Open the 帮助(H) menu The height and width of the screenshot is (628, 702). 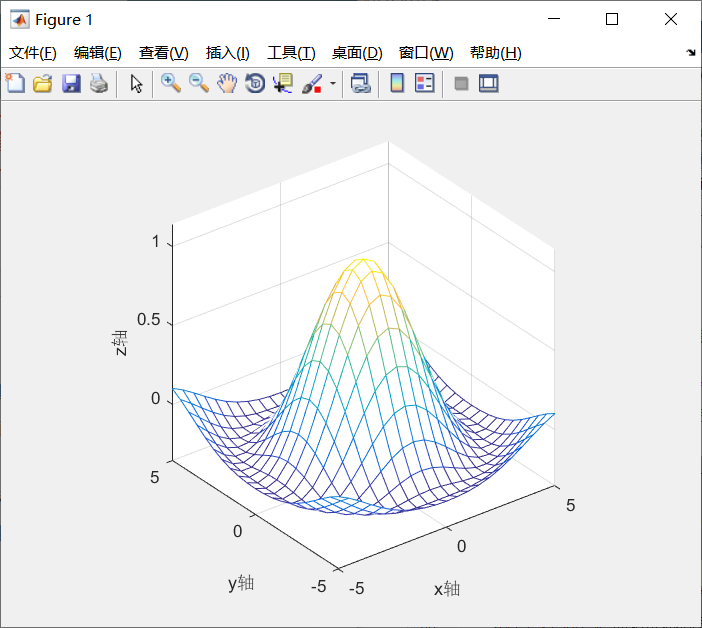click(496, 53)
